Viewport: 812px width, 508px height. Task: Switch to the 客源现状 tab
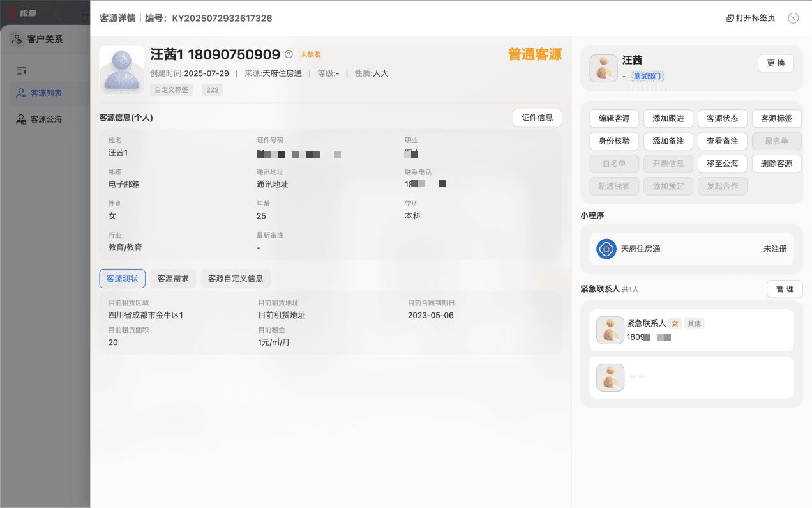123,279
